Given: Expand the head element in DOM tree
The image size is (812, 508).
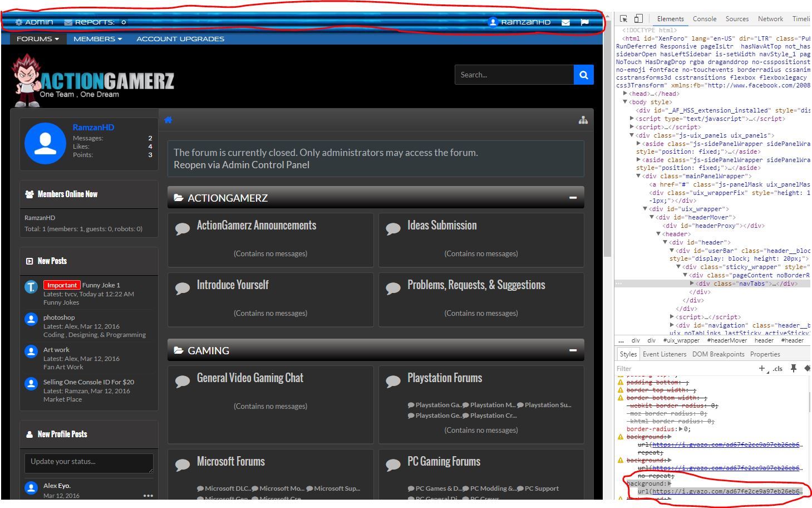Looking at the screenshot, I should click(626, 94).
